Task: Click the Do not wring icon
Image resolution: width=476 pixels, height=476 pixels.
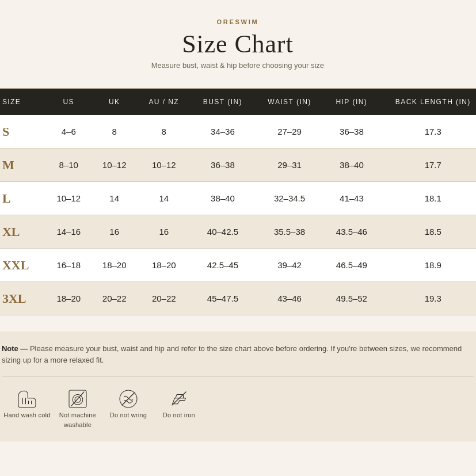Action: (128, 399)
